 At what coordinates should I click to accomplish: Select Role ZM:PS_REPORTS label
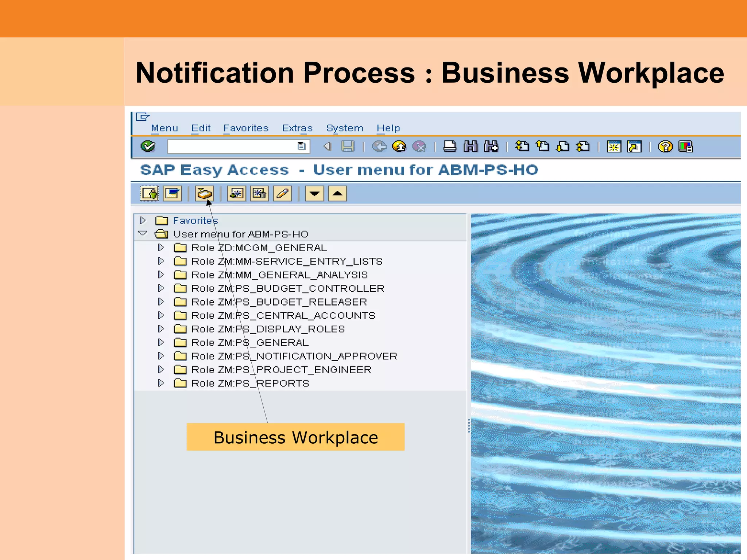tap(250, 383)
